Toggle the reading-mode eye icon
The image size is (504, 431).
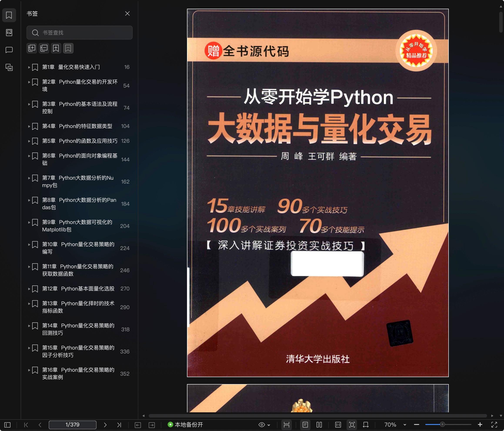coord(262,425)
